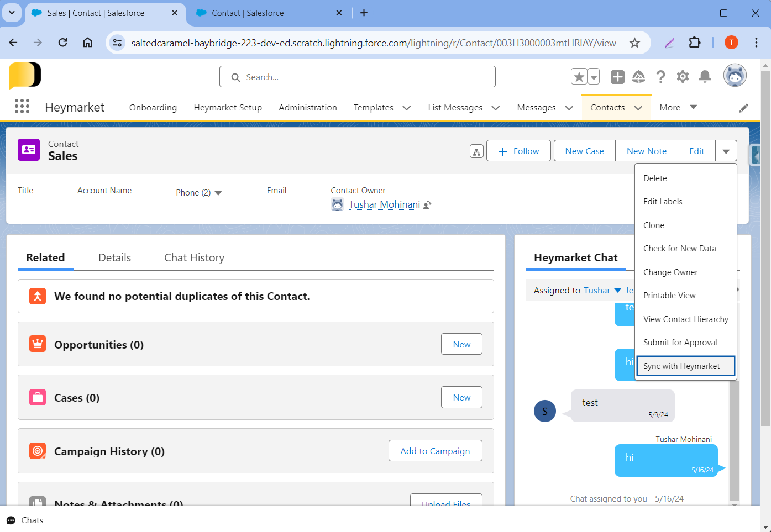The width and height of the screenshot is (771, 532).
Task: Expand the List Messages tab chevron
Action: [x=495, y=108]
